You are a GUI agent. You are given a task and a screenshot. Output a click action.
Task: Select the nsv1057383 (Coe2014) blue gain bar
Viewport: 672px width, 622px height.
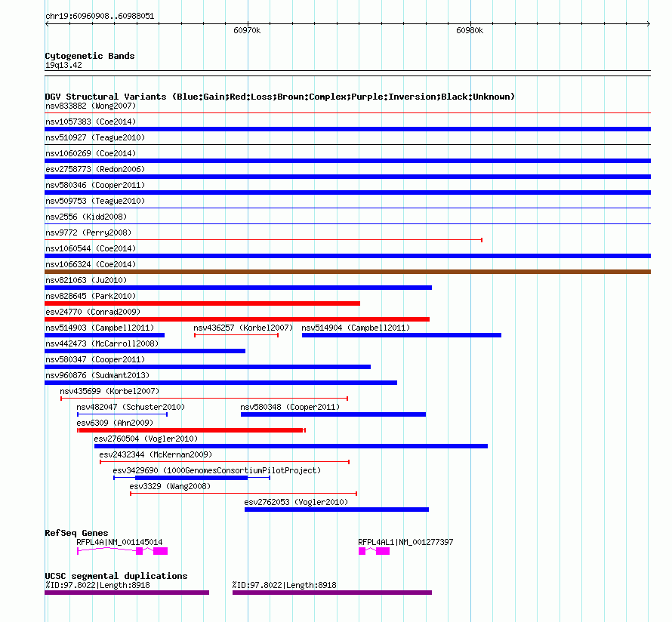pyautogui.click(x=347, y=129)
